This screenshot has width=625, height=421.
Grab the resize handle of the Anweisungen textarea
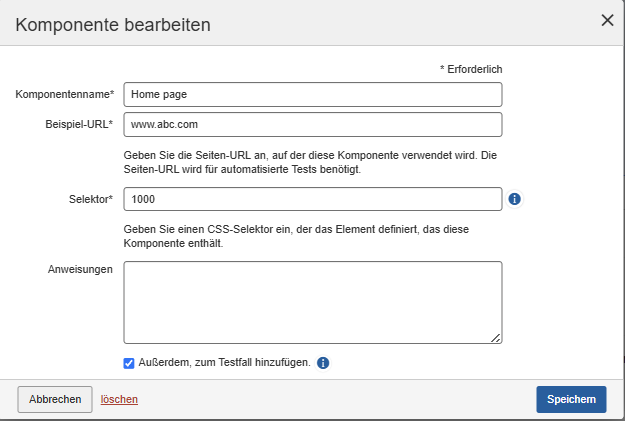pos(495,338)
